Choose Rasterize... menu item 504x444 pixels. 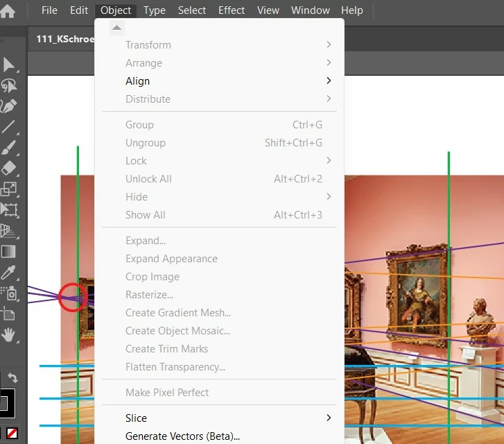[220, 294]
